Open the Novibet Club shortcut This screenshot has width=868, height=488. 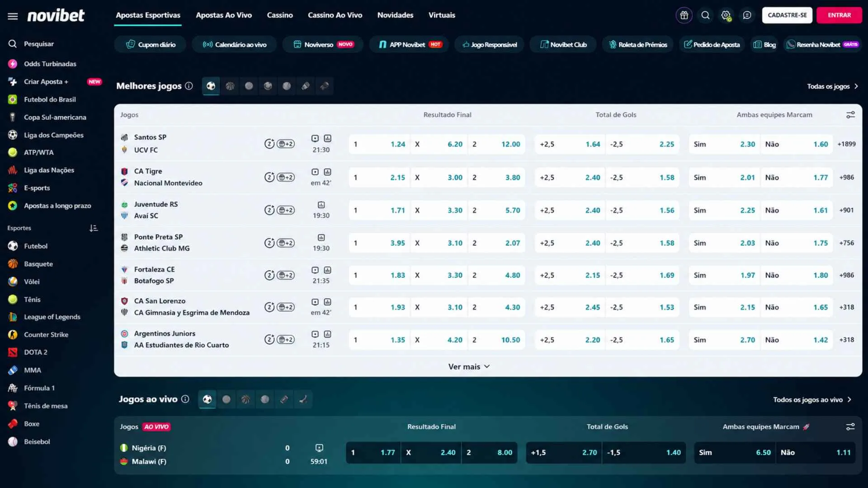(x=563, y=44)
